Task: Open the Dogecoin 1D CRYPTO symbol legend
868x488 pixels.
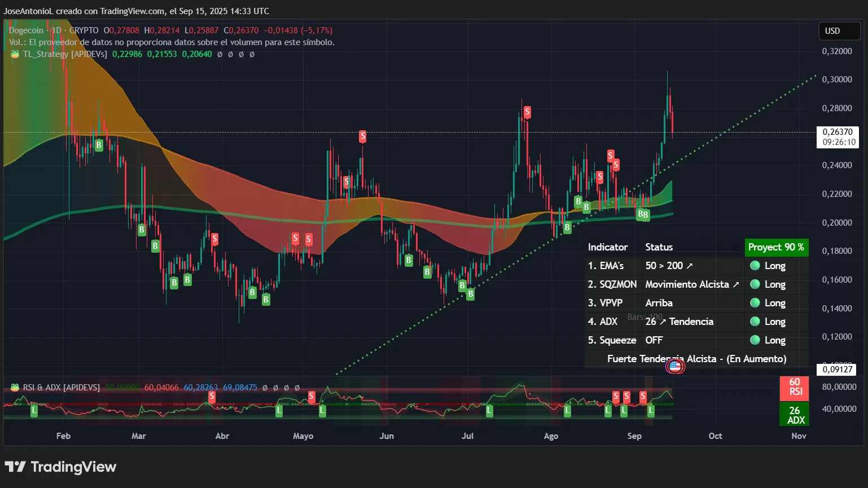Action: 54,30
